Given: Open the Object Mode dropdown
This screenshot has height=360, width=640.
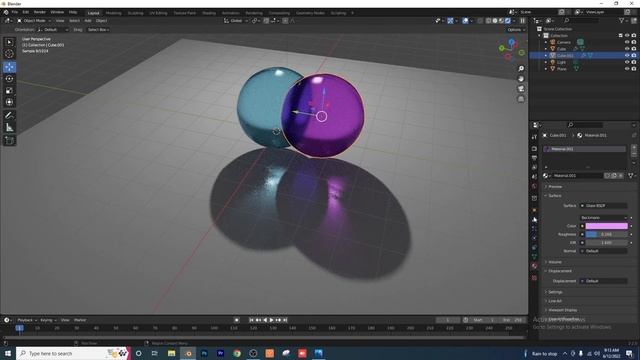Looking at the screenshot, I should pyautogui.click(x=34, y=20).
